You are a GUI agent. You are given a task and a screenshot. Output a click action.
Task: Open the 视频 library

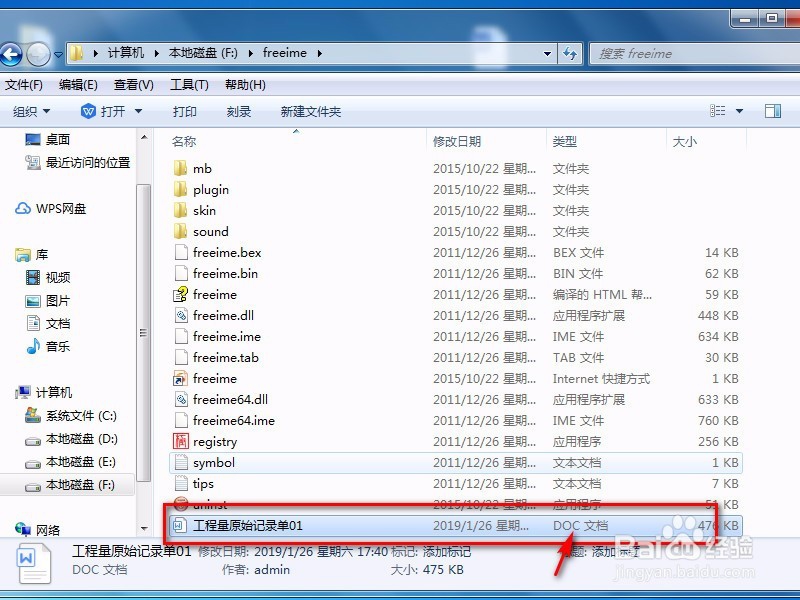pos(47,278)
